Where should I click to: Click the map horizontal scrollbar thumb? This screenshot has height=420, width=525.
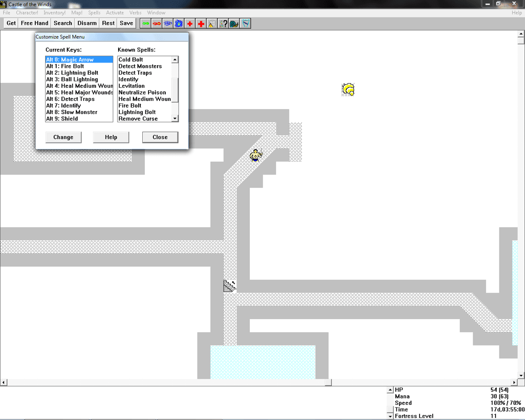[329, 383]
